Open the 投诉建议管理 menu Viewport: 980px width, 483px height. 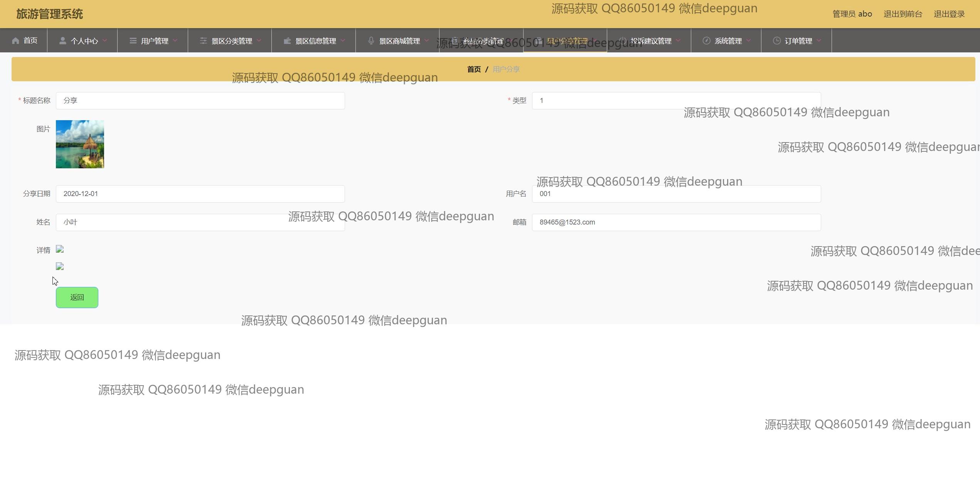[x=651, y=41]
